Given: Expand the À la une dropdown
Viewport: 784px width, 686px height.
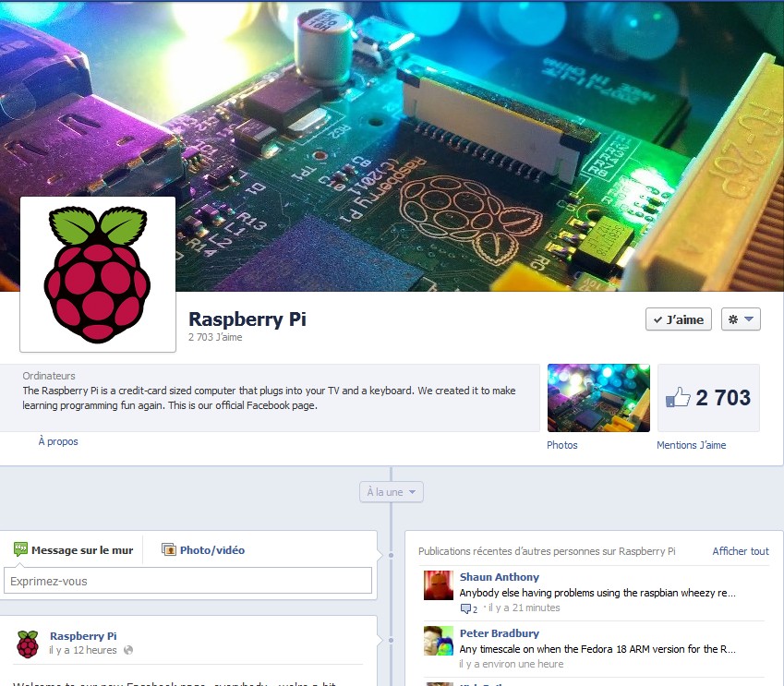Looking at the screenshot, I should (x=391, y=492).
